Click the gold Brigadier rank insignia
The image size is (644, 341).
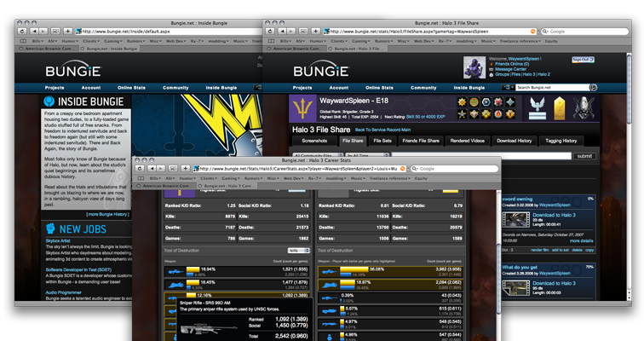560,108
